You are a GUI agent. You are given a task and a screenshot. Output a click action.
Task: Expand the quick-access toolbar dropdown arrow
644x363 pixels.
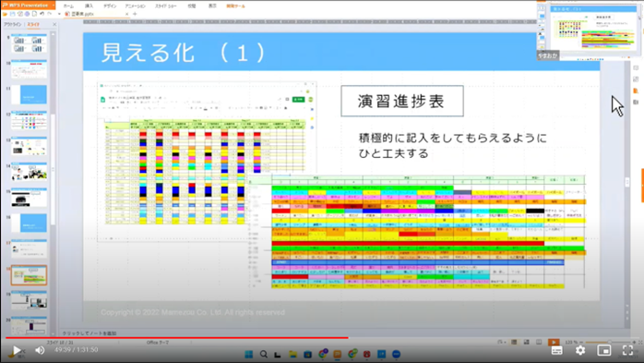pyautogui.click(x=59, y=14)
